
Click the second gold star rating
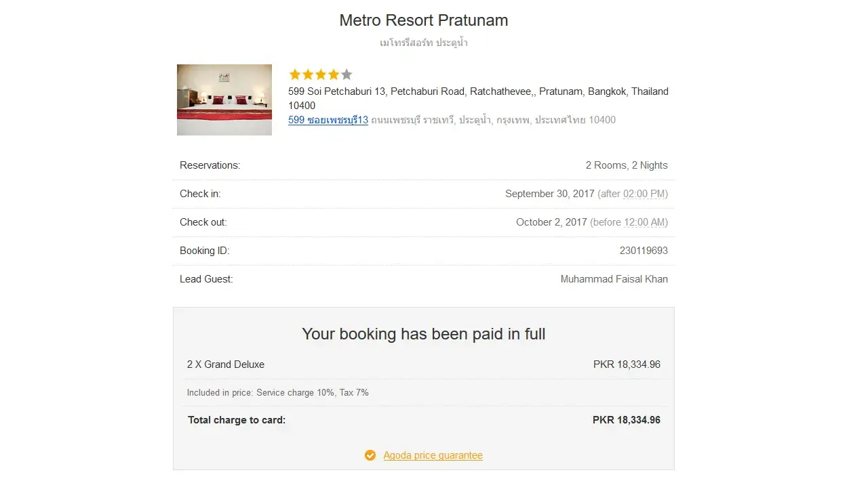pos(308,75)
